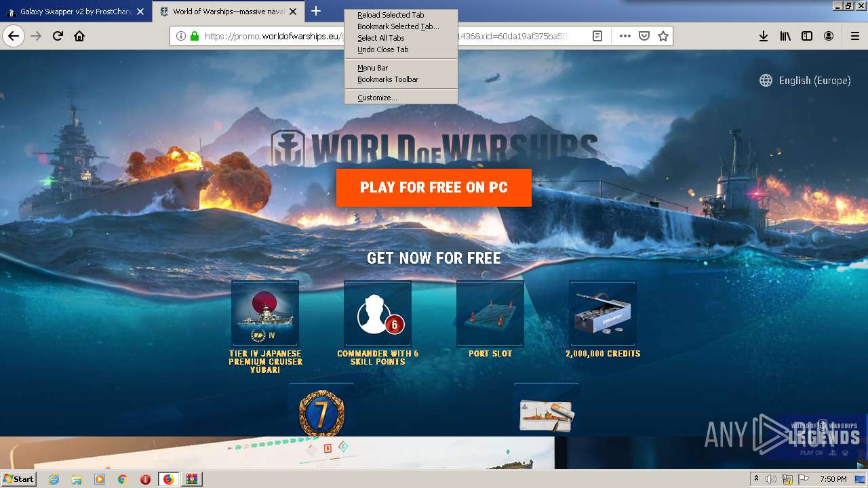Open the English (Europe) language selector
Viewport: 868px width, 488px height.
click(805, 81)
